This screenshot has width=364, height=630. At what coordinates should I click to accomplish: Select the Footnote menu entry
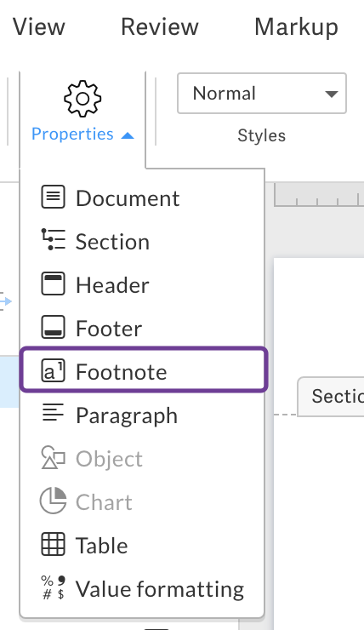click(144, 369)
